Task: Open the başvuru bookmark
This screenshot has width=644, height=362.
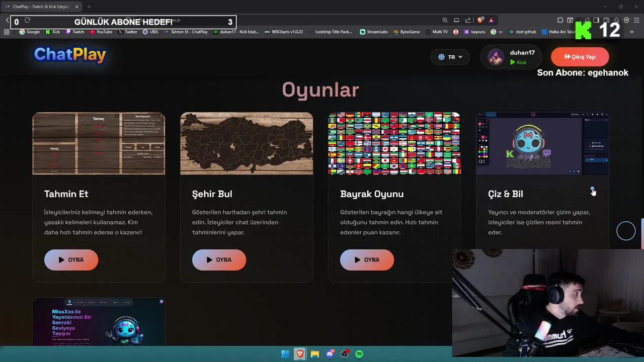Action: pos(474,32)
